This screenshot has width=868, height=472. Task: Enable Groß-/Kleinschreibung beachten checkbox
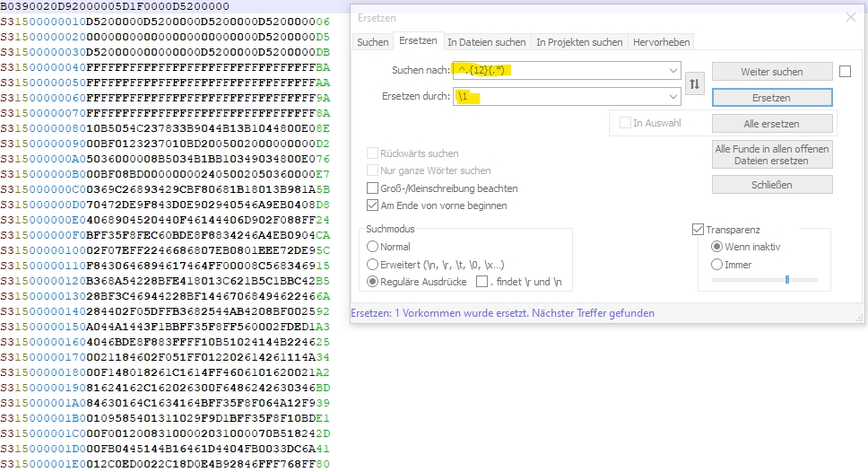[373, 188]
